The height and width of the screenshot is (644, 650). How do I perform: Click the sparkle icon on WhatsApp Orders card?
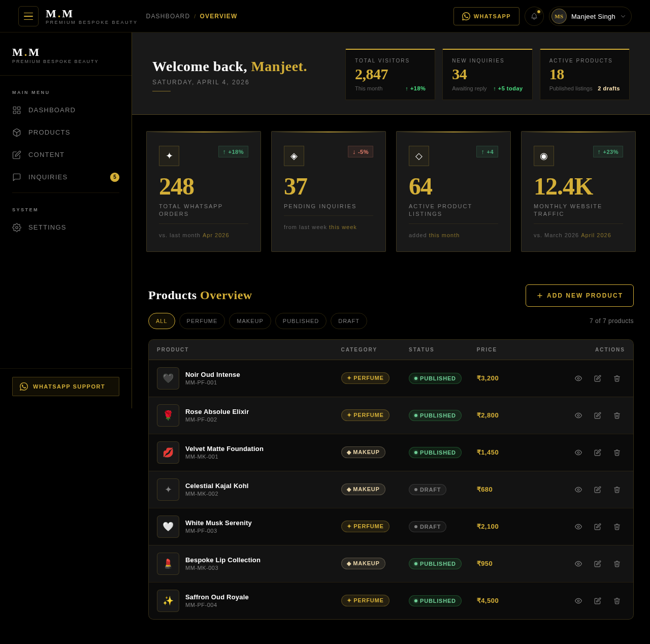click(x=169, y=156)
